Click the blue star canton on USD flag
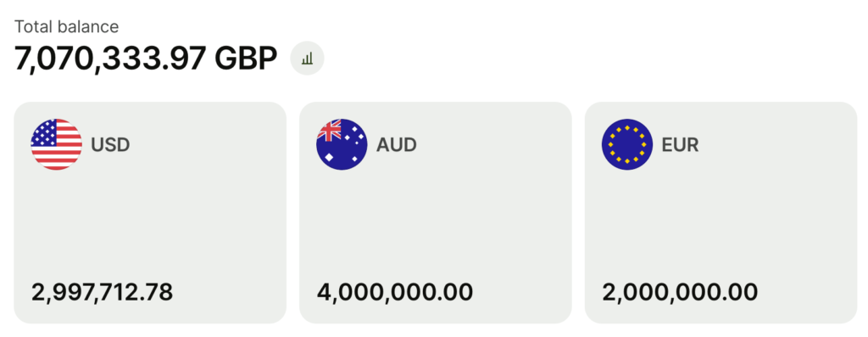868x337 pixels. pyautogui.click(x=44, y=133)
